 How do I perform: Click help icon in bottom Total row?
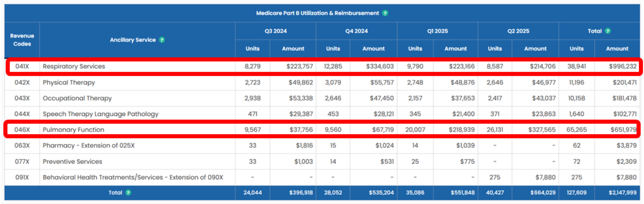(x=128, y=193)
